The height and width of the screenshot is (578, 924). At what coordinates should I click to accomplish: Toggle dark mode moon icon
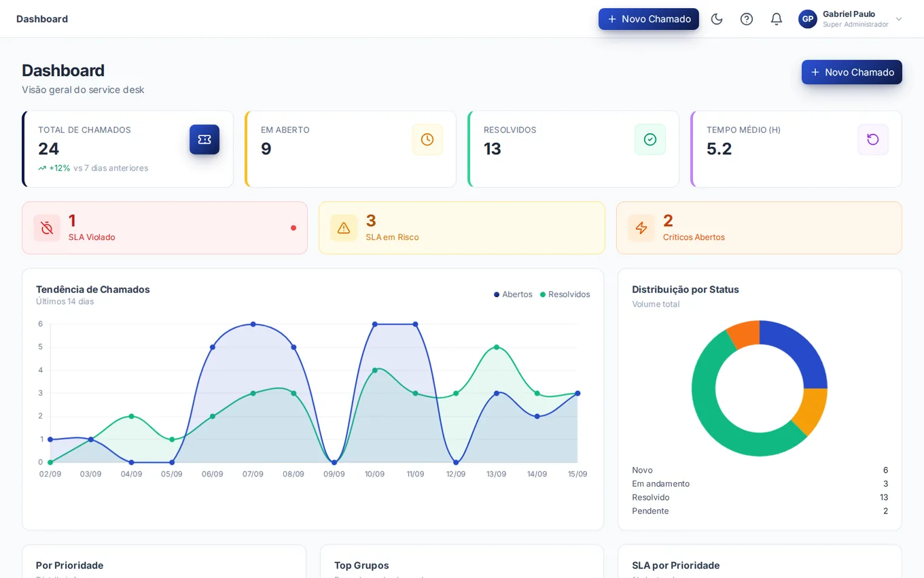[717, 19]
